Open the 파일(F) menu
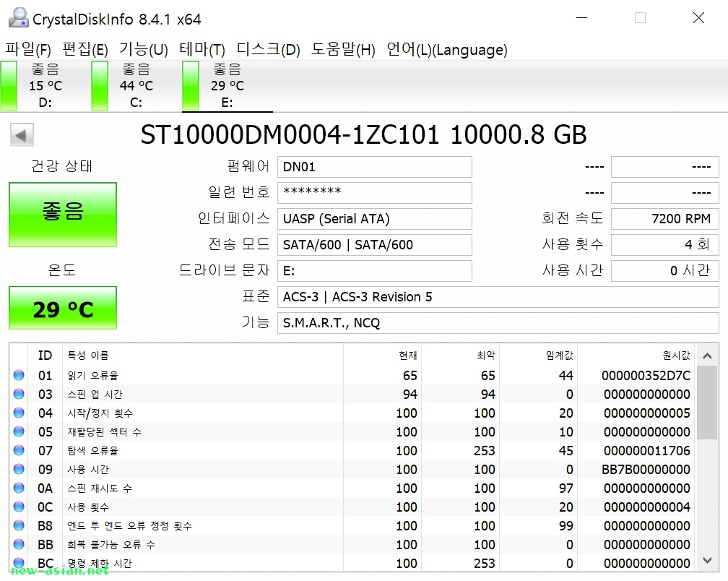Screen dimensions: 728x581 (28, 49)
